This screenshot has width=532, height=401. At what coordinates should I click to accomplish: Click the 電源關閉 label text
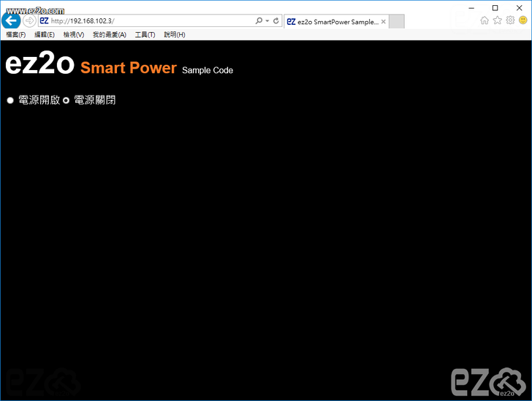click(x=95, y=100)
